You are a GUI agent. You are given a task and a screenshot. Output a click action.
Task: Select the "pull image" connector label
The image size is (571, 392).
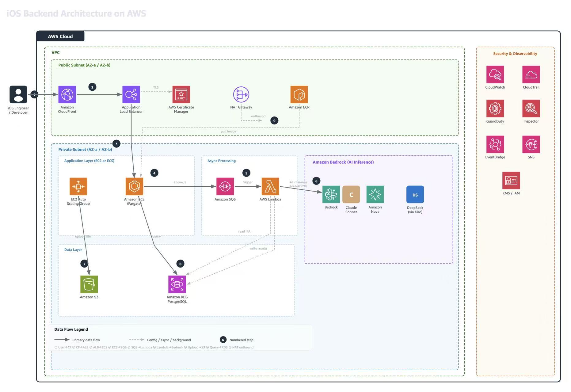click(x=228, y=131)
